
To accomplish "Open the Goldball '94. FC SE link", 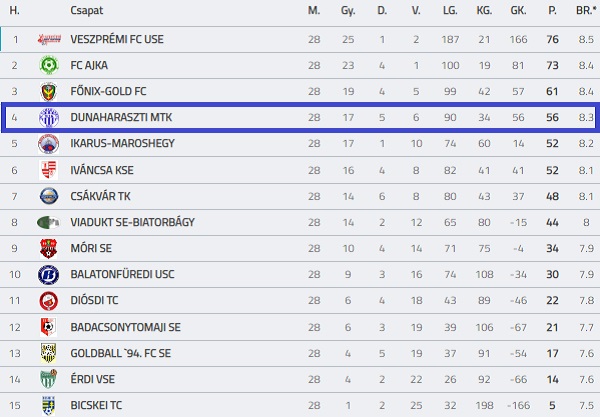I will pos(122,352).
